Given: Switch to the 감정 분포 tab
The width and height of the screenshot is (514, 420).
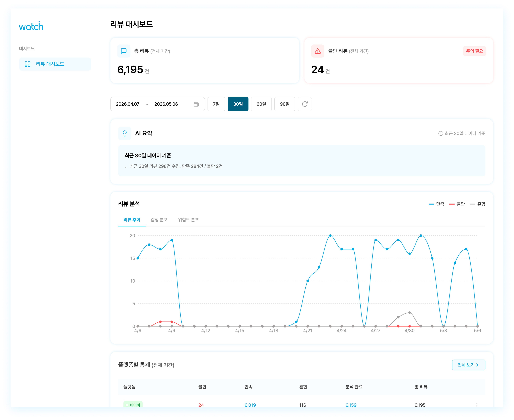Looking at the screenshot, I should (159, 220).
